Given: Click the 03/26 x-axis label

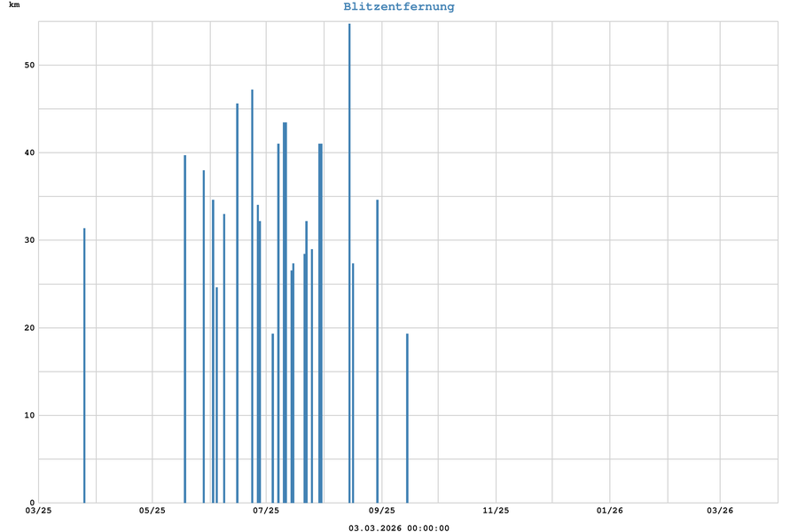Looking at the screenshot, I should coord(720,511).
